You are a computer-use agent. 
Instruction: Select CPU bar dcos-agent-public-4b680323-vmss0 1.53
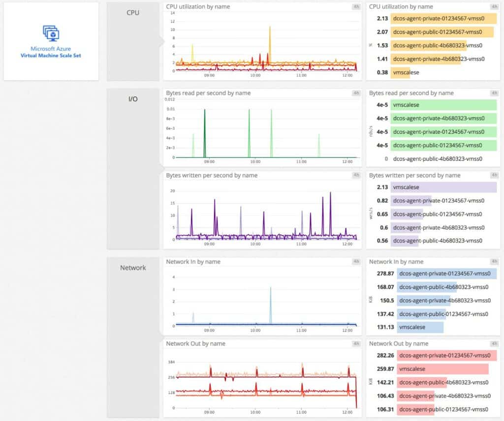pyautogui.click(x=429, y=45)
